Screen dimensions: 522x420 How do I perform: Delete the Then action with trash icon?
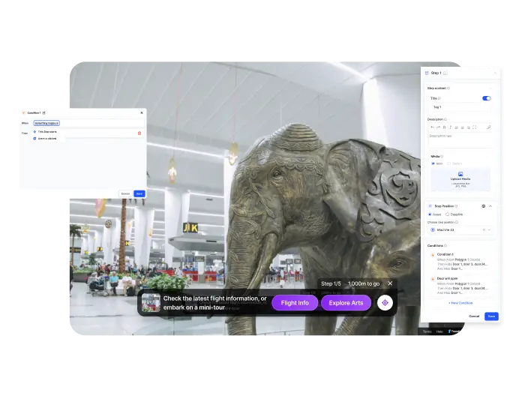pyautogui.click(x=139, y=133)
